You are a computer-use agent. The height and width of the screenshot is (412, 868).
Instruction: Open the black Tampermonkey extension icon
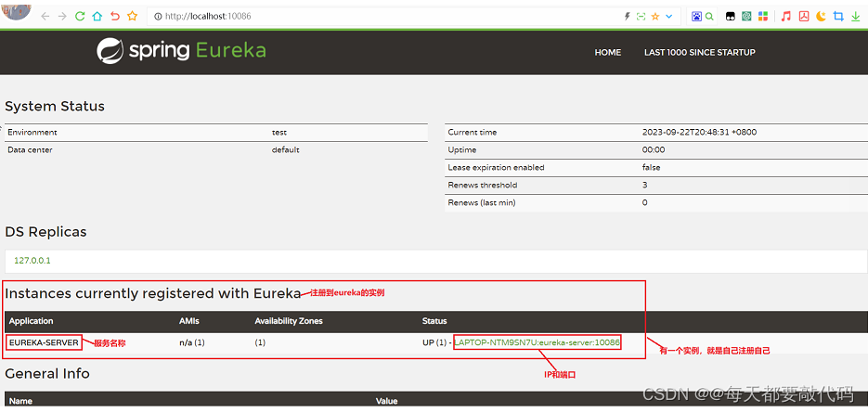[731, 17]
